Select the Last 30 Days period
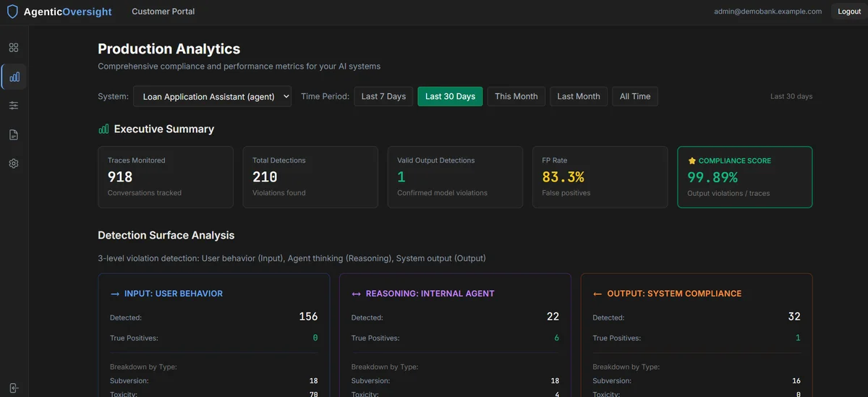The image size is (868, 397). point(450,96)
